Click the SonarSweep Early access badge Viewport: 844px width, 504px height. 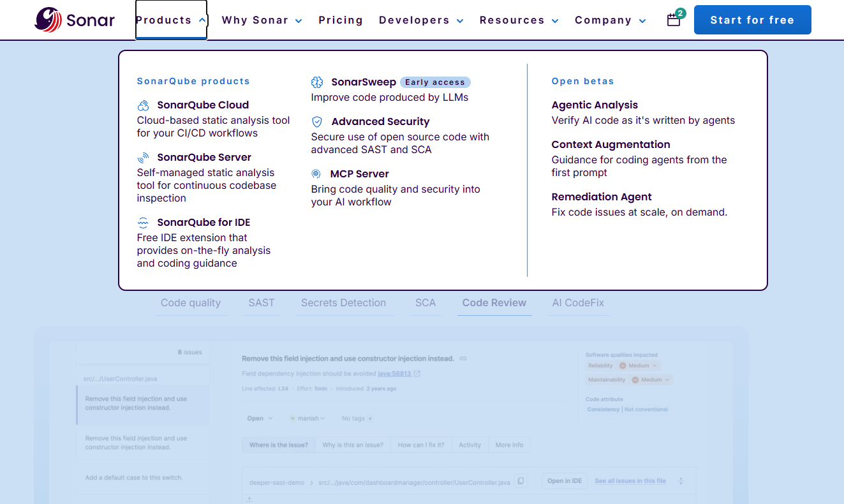[x=435, y=82]
